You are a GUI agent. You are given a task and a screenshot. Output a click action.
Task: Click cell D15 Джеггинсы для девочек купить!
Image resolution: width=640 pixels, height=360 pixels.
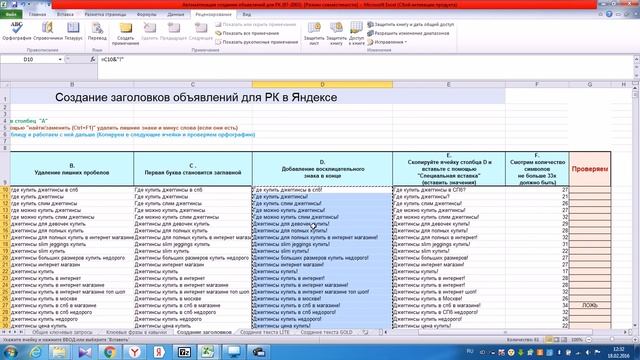tap(322, 224)
